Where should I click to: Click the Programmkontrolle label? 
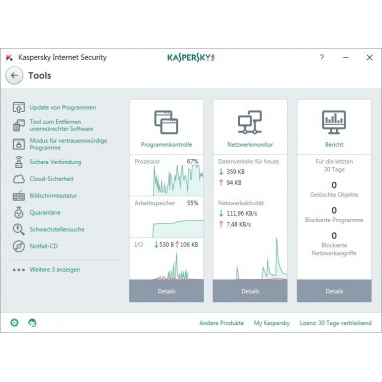[x=166, y=145]
